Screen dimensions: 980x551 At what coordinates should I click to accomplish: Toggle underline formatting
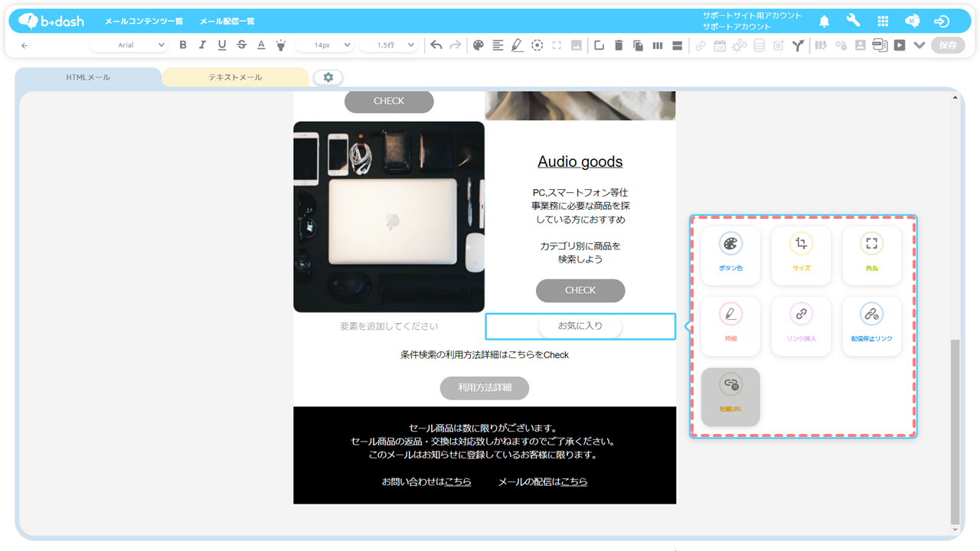[222, 45]
